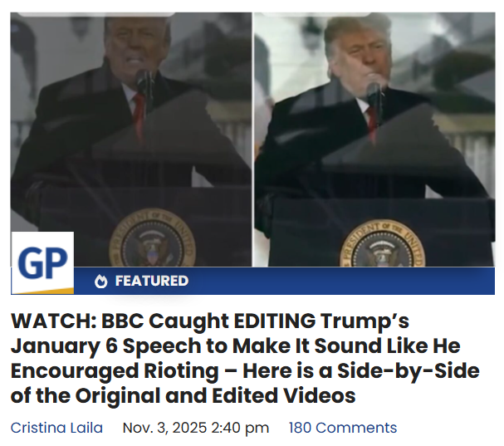Click the right side video frame
This screenshot has height=446, width=504.
(374, 140)
